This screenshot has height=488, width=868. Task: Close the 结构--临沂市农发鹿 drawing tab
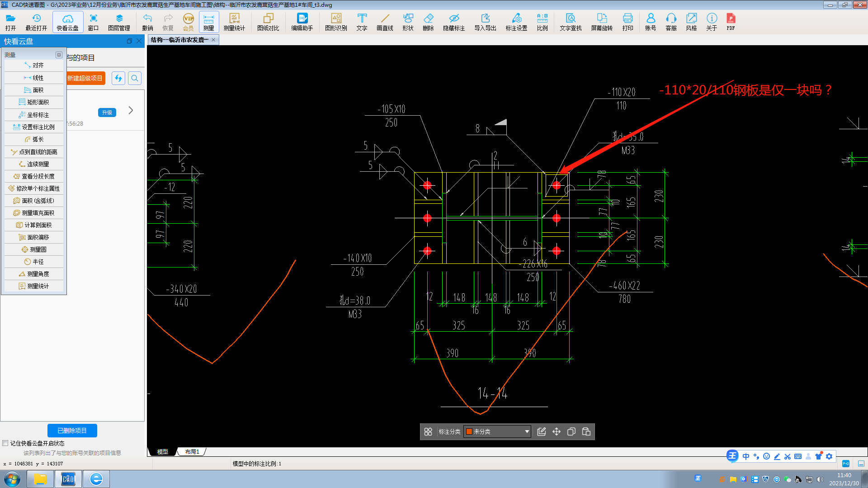coord(213,40)
